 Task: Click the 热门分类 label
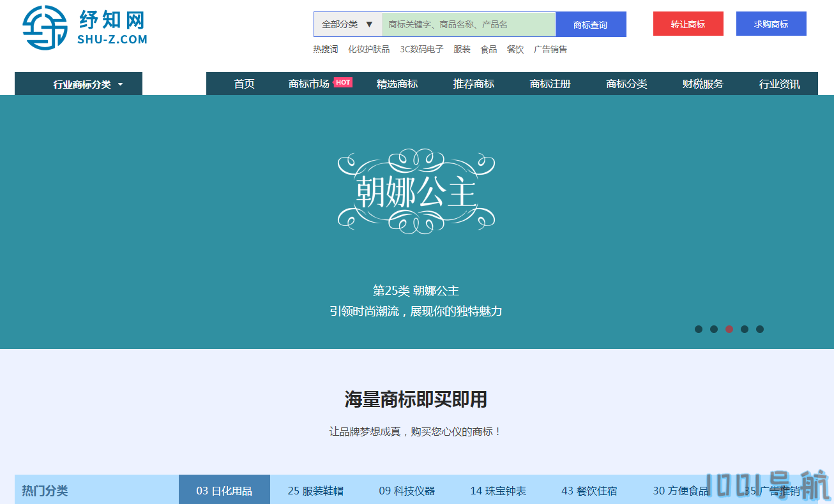click(45, 491)
